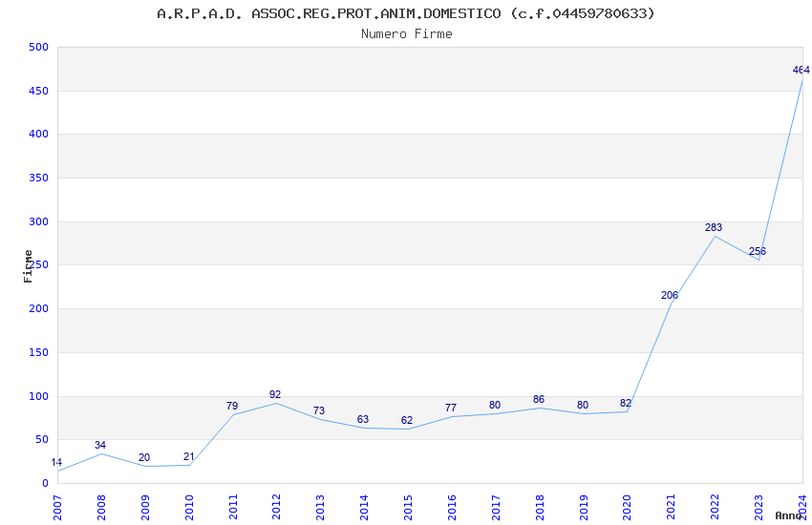
Task: Click the x-axis label 'Anno'
Action: (788, 515)
